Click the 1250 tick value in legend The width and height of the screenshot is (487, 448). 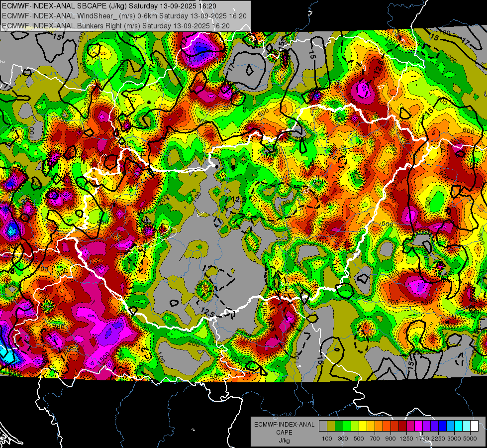(406, 439)
